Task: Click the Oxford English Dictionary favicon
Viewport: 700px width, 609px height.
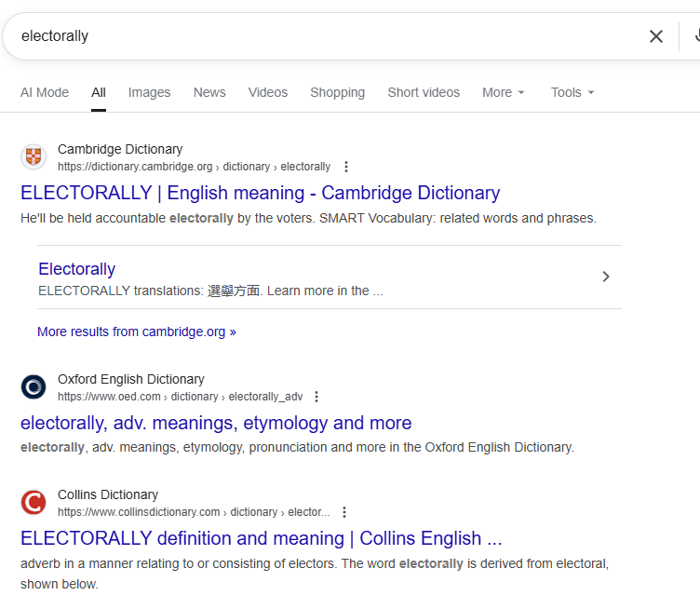Action: click(34, 387)
